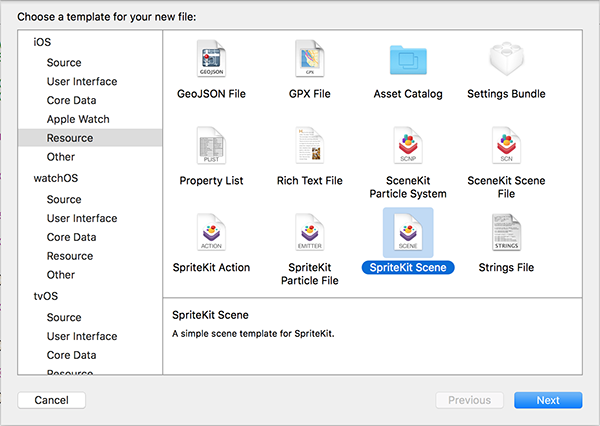Choose Apple Watch category under iOS

[x=78, y=119]
